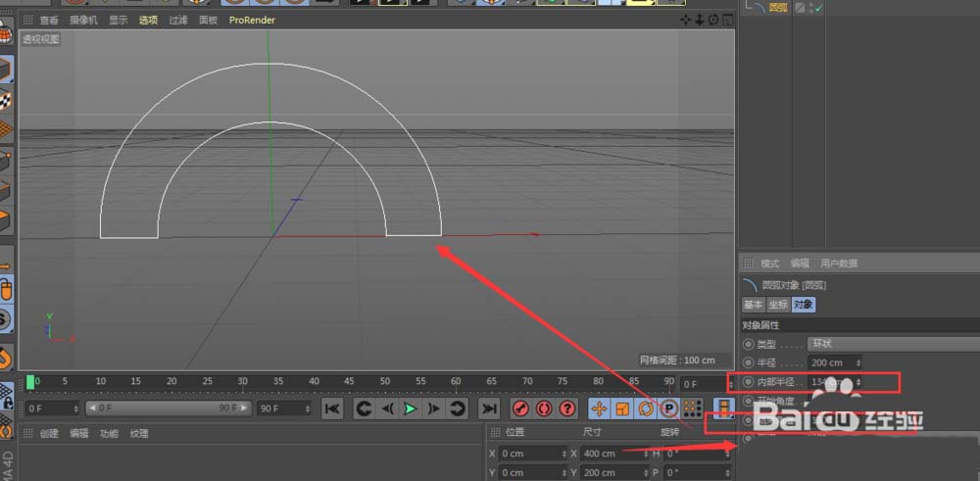This screenshot has width=980, height=481.
Task: Click the 半径 200 cm stepper arrows
Action: point(858,362)
